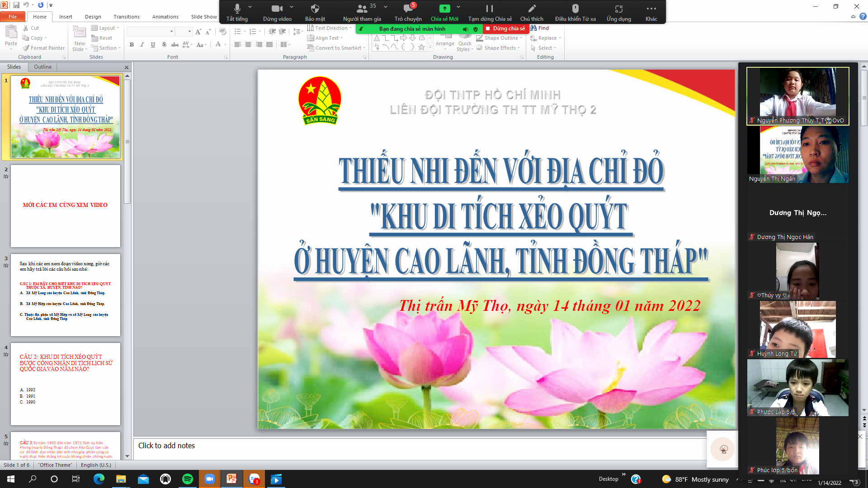
Task: Open Spotify from the taskbar
Action: pyautogui.click(x=188, y=479)
